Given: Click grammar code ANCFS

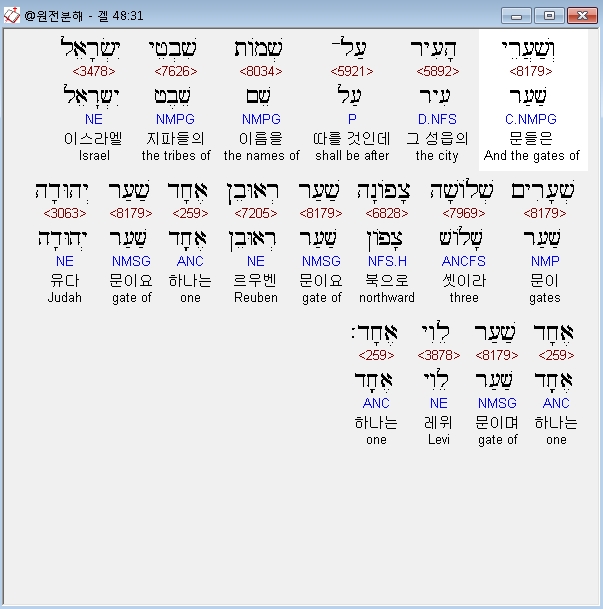Looking at the screenshot, I should point(464,261).
